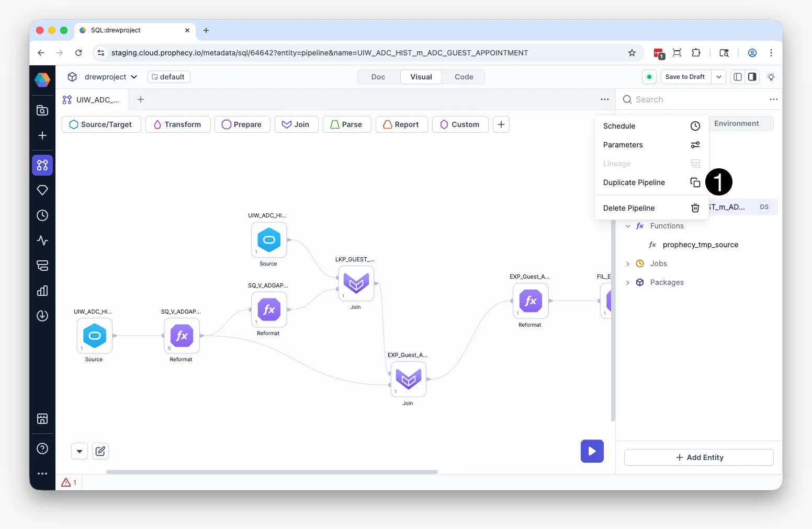Open the project browser folder icon

coord(42,110)
